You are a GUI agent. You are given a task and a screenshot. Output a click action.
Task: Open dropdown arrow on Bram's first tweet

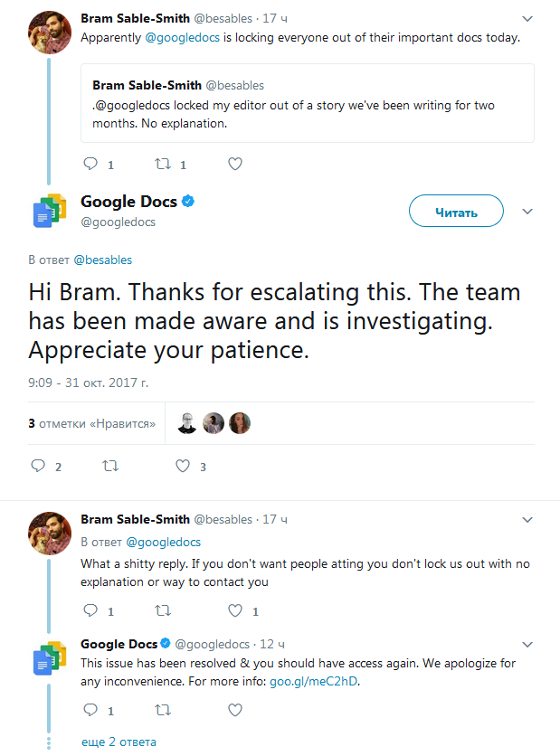528,18
